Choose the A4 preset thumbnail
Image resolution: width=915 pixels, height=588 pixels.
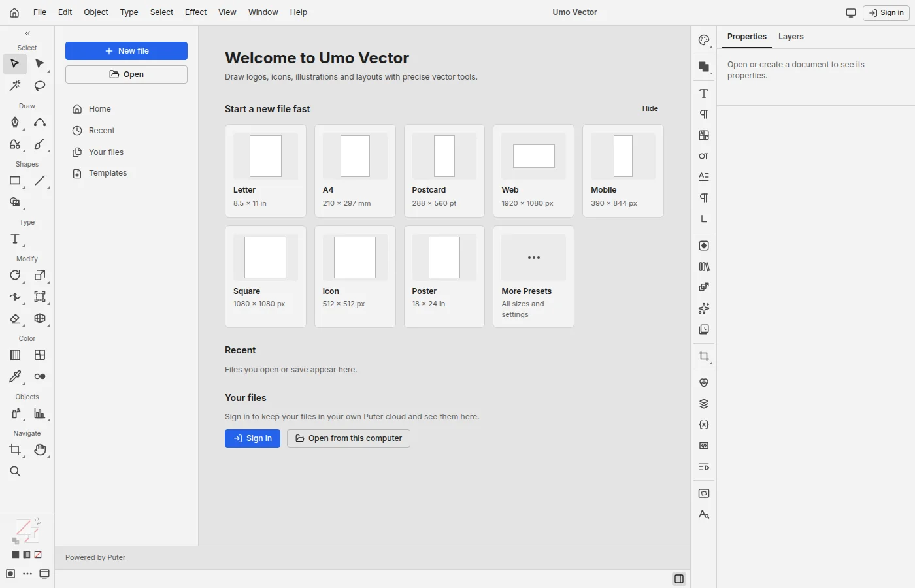tap(355, 171)
